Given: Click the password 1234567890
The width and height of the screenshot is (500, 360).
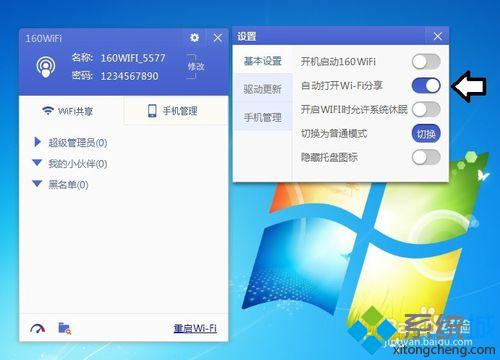Looking at the screenshot, I should 129,76.
